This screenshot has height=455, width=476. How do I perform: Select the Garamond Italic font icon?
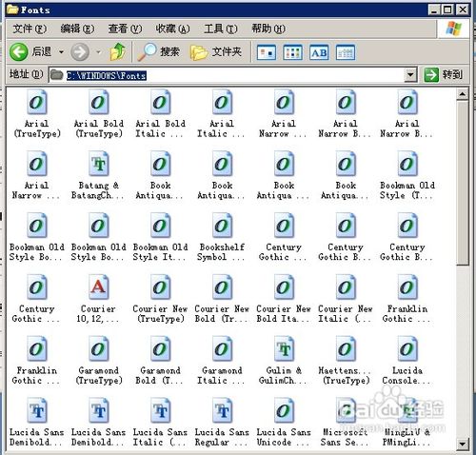point(222,349)
